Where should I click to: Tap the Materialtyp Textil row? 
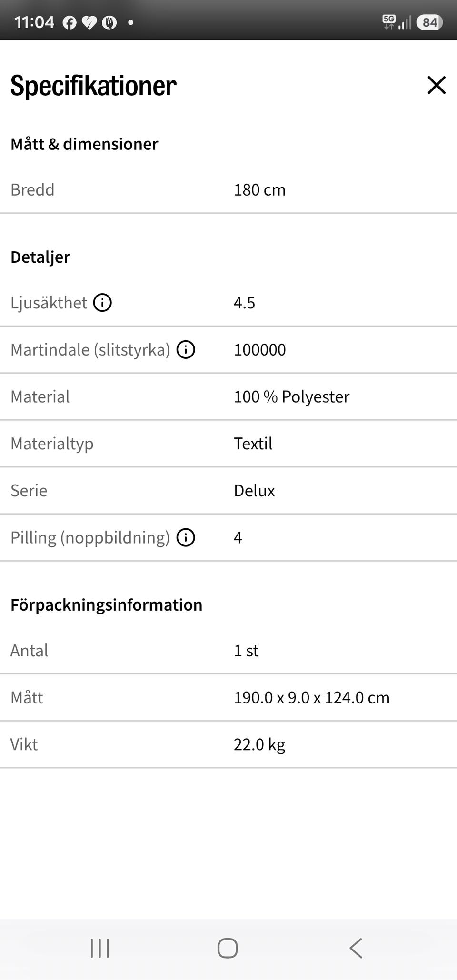(228, 444)
